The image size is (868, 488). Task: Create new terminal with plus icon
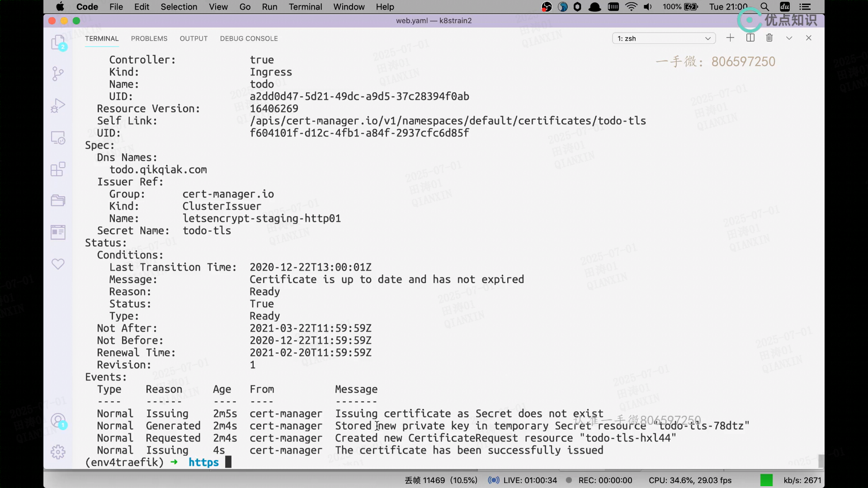[730, 38]
